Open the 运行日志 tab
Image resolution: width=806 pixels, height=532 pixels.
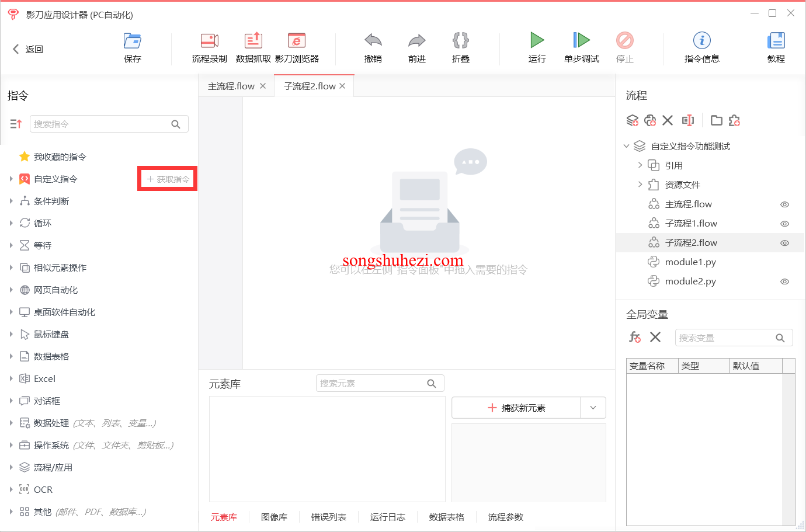pos(388,517)
